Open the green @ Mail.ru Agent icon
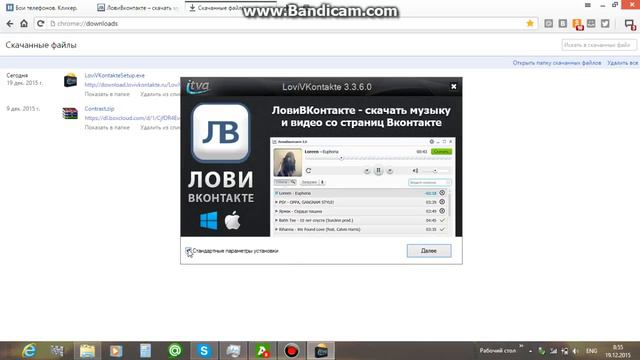Viewport: 640px width, 360px height. 175,351
